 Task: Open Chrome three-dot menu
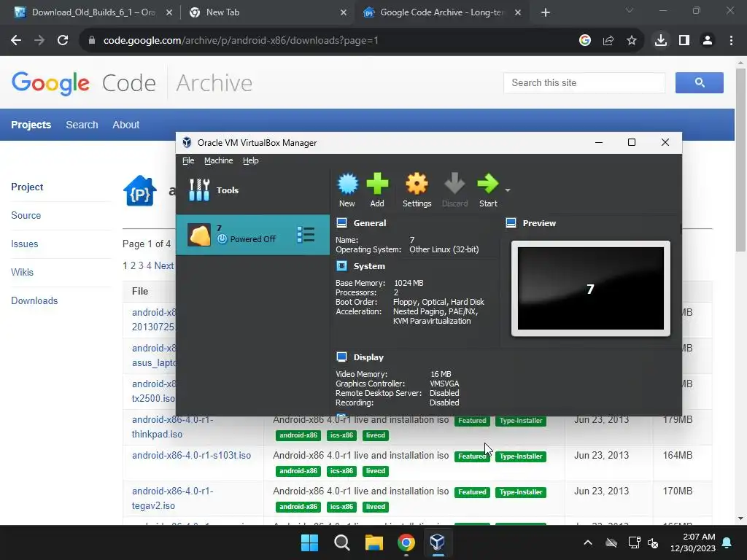731,41
